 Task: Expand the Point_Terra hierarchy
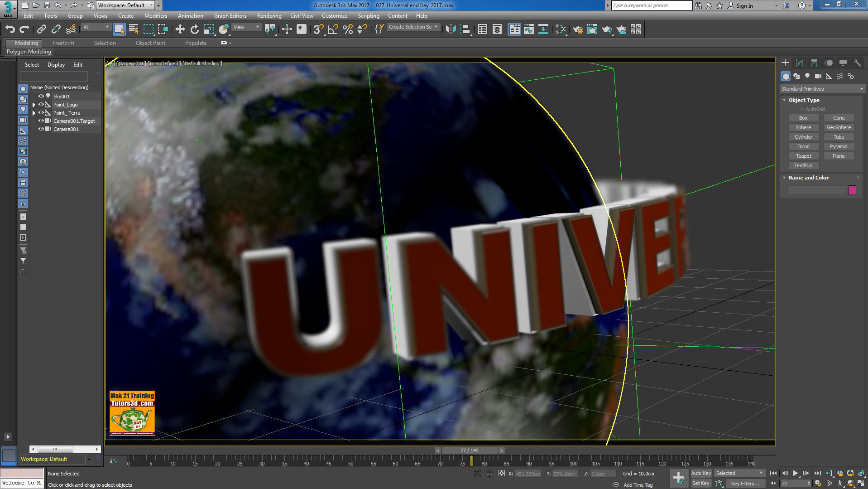point(34,113)
